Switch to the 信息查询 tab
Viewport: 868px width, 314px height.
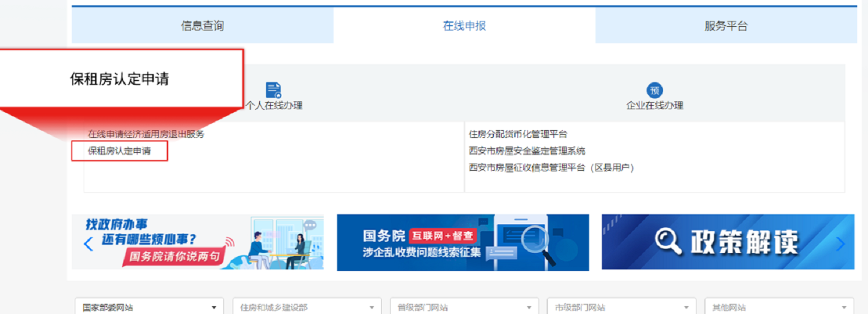click(202, 26)
